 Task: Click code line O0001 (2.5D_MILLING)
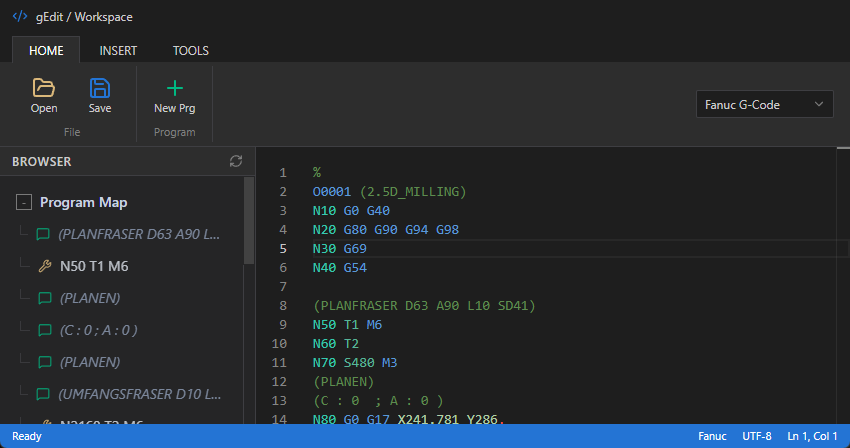(x=389, y=191)
